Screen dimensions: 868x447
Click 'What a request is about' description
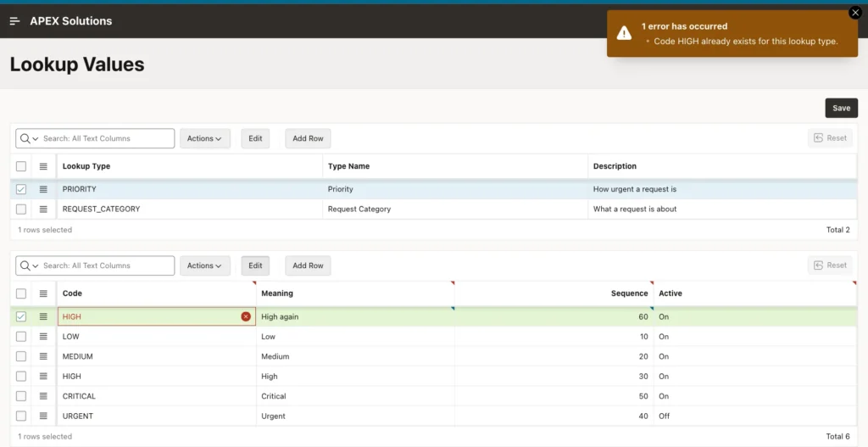pyautogui.click(x=635, y=210)
